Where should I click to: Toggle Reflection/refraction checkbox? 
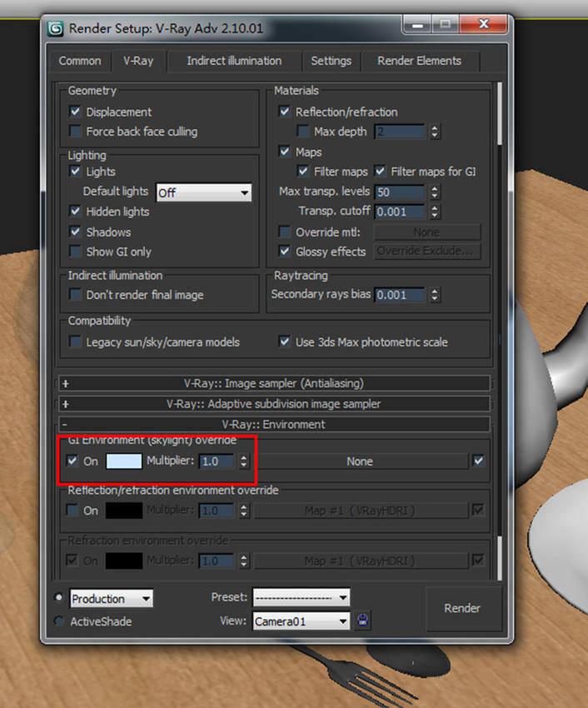point(285,111)
